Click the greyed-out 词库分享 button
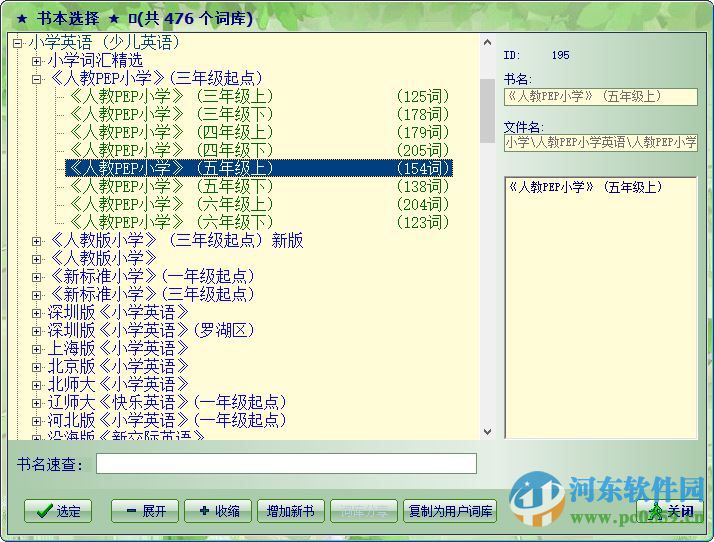The image size is (714, 542). coord(364,511)
